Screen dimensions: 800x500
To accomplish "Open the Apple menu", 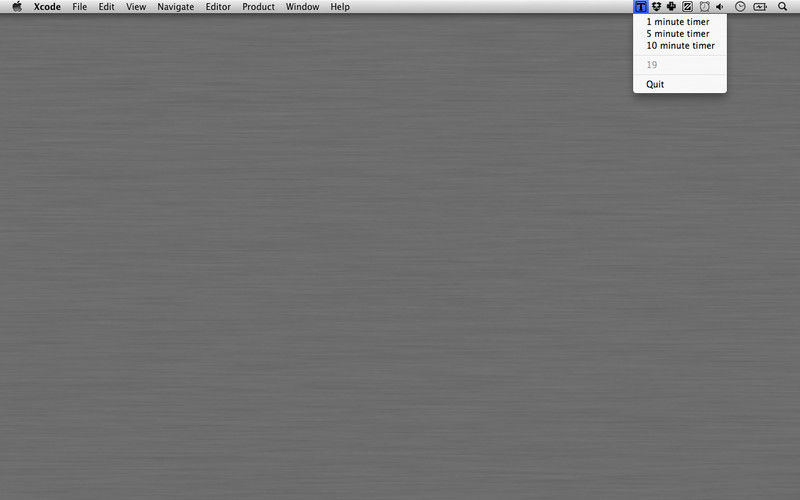I will tap(17, 7).
